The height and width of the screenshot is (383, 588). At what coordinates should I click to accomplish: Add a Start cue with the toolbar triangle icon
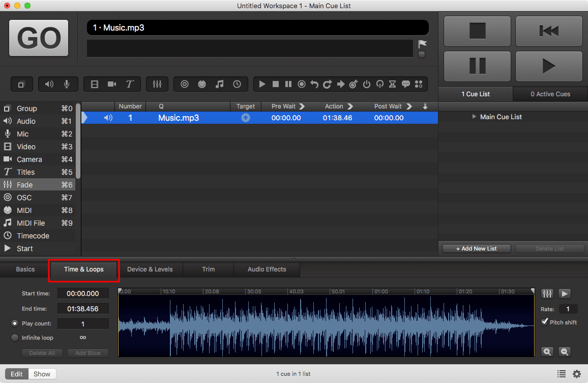coord(262,84)
